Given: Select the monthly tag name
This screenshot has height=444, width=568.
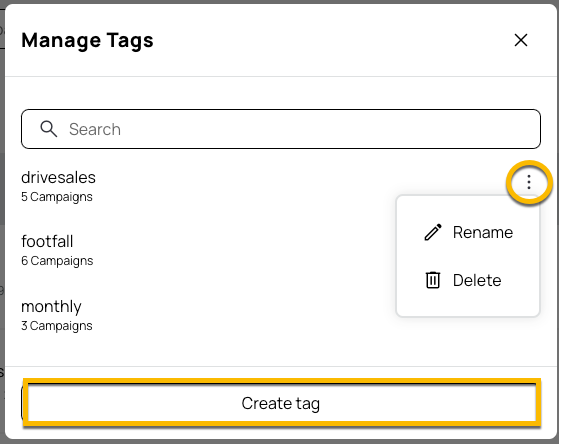Looking at the screenshot, I should (51, 307).
